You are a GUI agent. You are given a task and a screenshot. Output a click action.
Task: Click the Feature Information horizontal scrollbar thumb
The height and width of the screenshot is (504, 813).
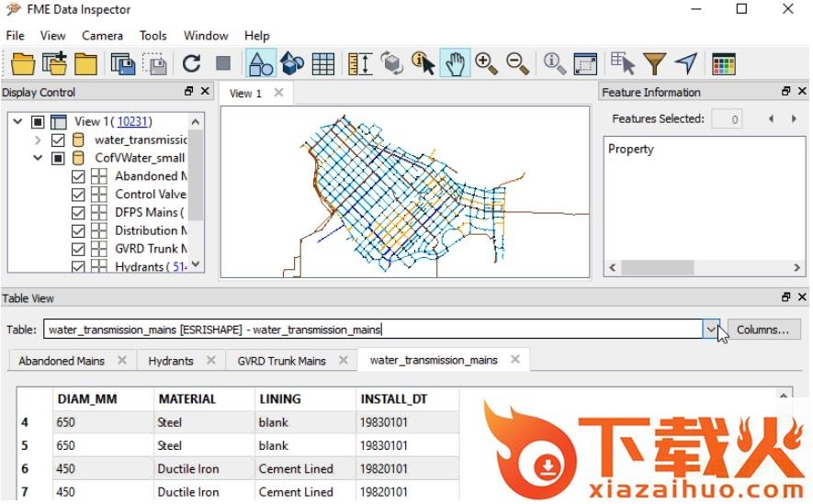pyautogui.click(x=657, y=267)
